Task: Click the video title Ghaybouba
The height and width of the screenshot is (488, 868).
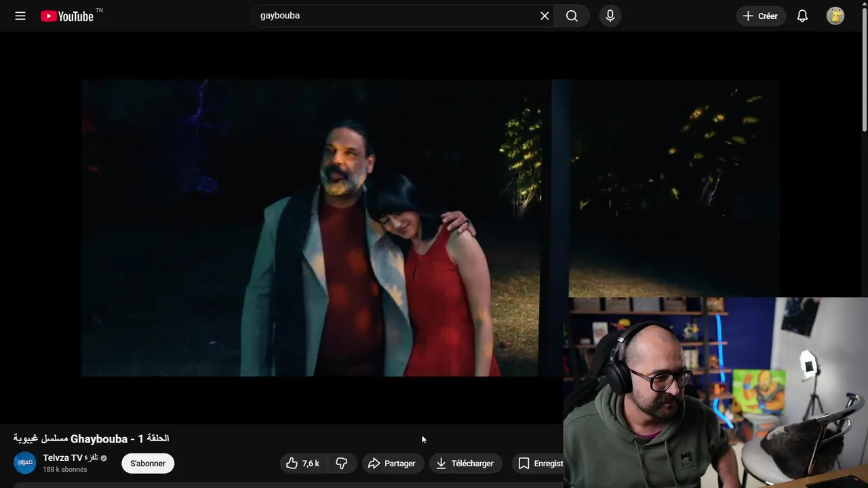Action: pyautogui.click(x=91, y=439)
